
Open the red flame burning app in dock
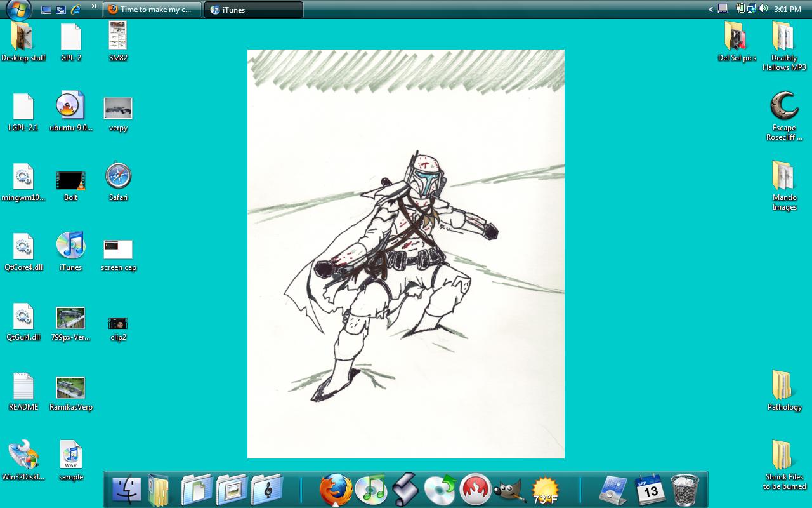pyautogui.click(x=475, y=490)
